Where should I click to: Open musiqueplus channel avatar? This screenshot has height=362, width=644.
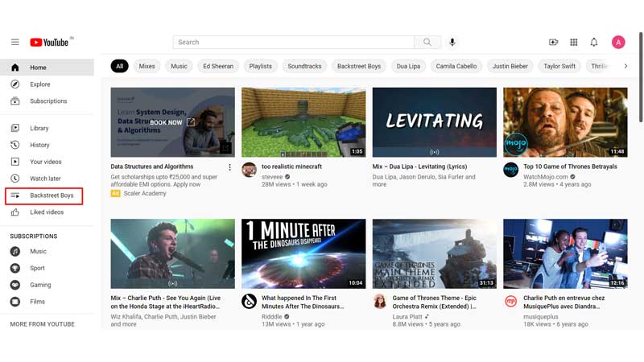(x=511, y=301)
